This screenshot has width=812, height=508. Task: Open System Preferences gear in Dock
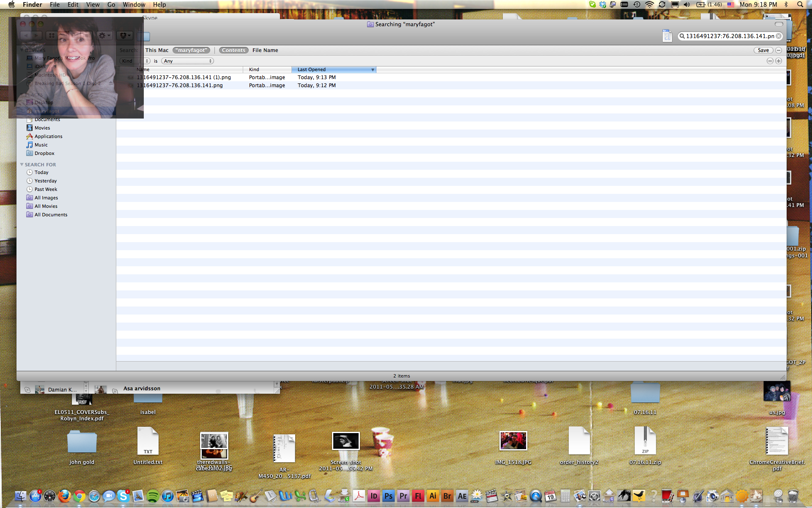595,496
